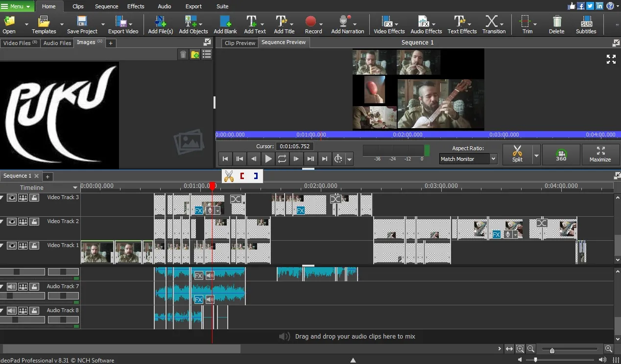Switch to the Export ribbon tab
Screen dimensions: 621x364
193,6
